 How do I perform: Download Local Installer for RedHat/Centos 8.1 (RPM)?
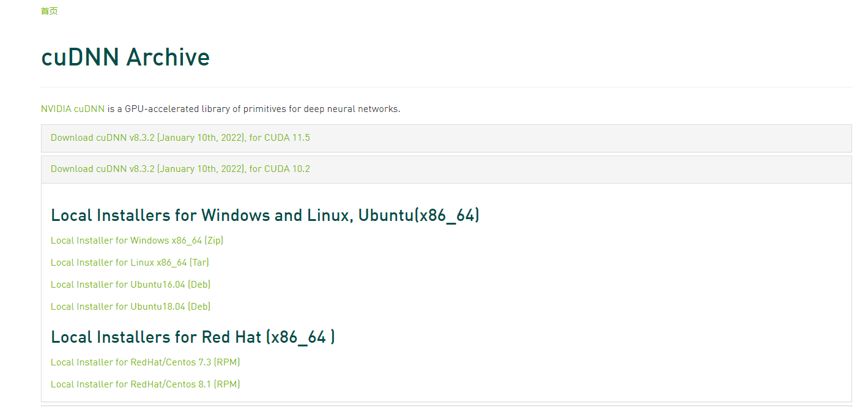click(x=145, y=384)
